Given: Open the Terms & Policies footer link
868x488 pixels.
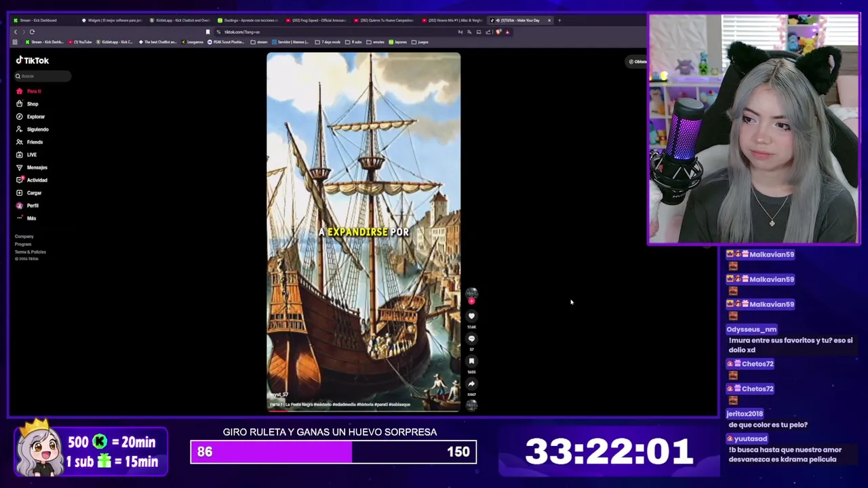Looking at the screenshot, I should [31, 252].
